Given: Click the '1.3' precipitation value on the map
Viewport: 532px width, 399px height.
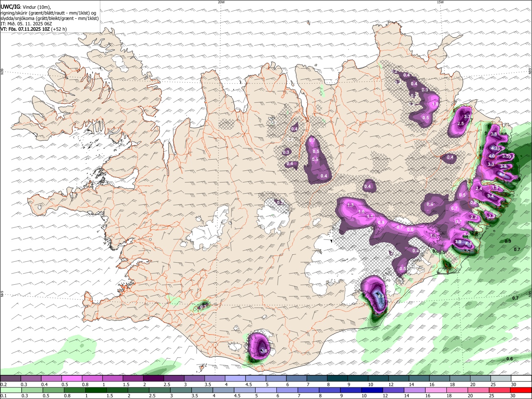Looking at the screenshot, I should (x=350, y=205).
